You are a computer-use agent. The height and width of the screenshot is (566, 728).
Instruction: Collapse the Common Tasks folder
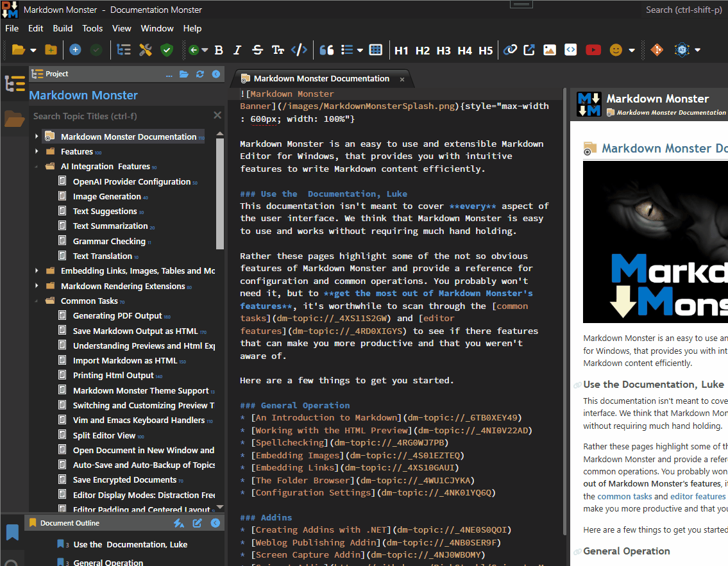pyautogui.click(x=37, y=301)
